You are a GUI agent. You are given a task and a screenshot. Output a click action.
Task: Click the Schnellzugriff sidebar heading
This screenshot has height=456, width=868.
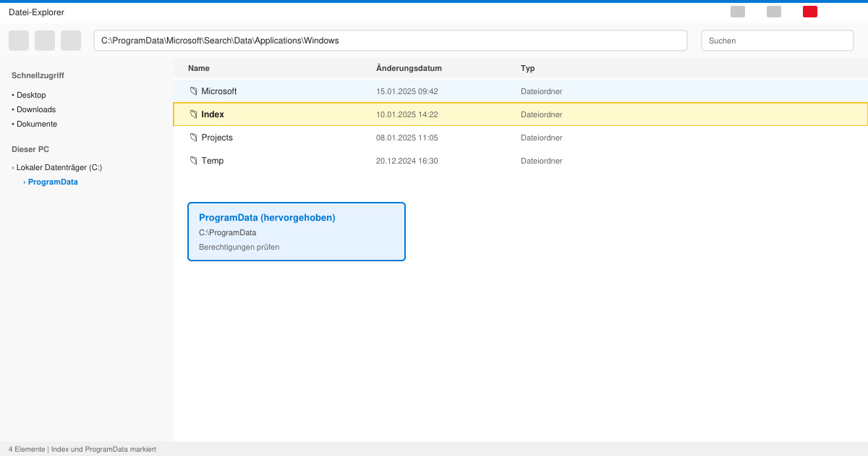click(38, 75)
